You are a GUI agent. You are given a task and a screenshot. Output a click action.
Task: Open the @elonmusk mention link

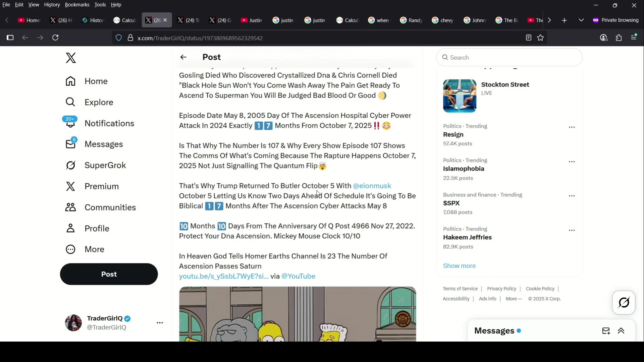click(x=372, y=186)
